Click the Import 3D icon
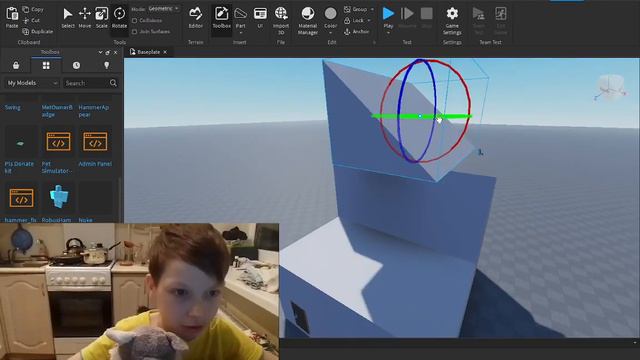640x360 pixels. tap(281, 13)
